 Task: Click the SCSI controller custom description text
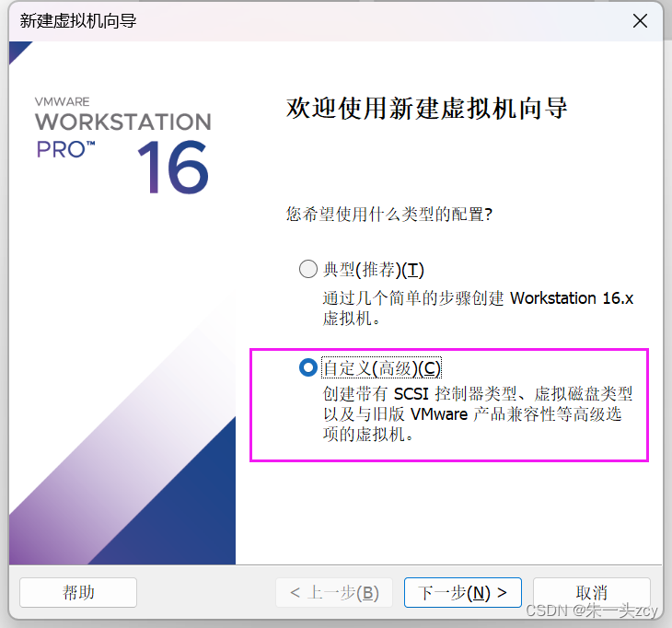tap(478, 414)
